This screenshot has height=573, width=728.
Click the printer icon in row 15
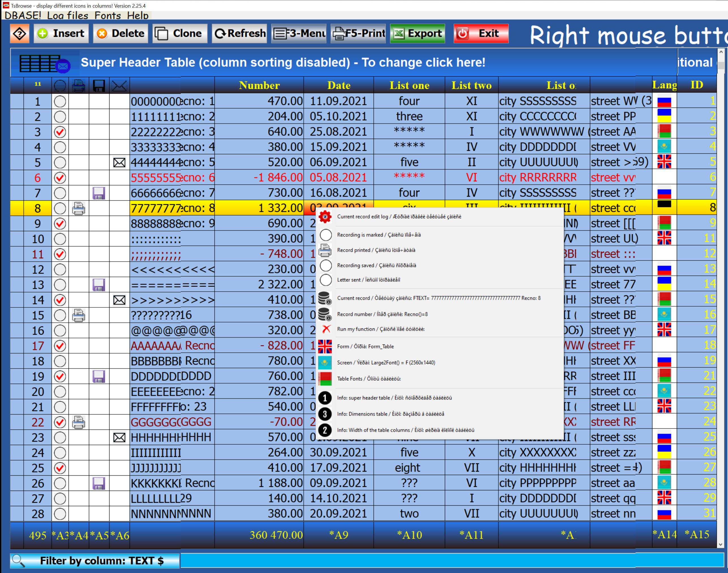click(x=79, y=315)
